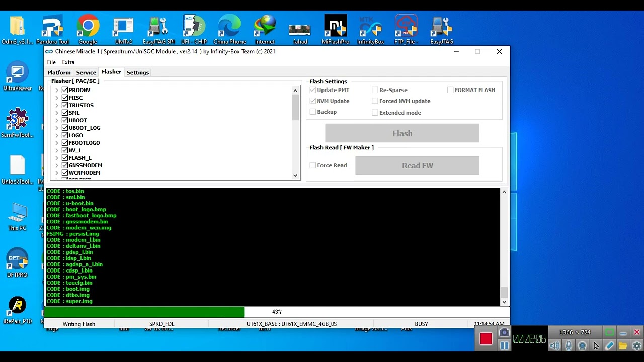Open the Extra menu
This screenshot has width=644, height=362.
68,62
